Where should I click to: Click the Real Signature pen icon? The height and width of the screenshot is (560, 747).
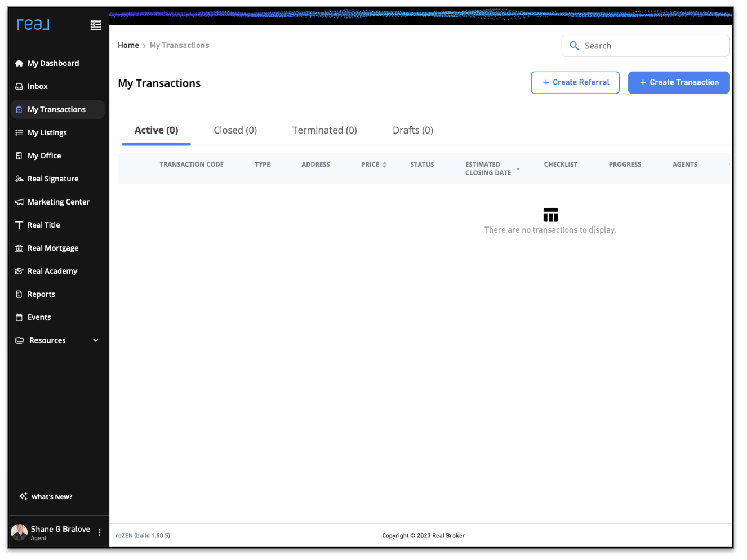[x=19, y=179]
